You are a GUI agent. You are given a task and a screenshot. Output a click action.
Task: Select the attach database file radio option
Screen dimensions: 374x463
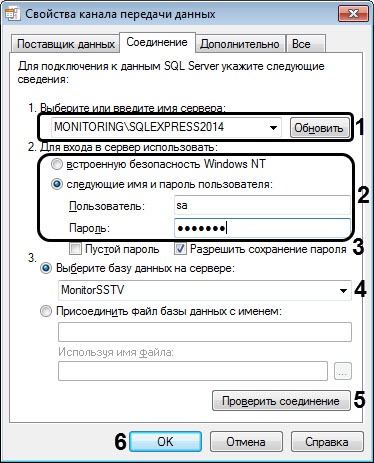point(46,311)
